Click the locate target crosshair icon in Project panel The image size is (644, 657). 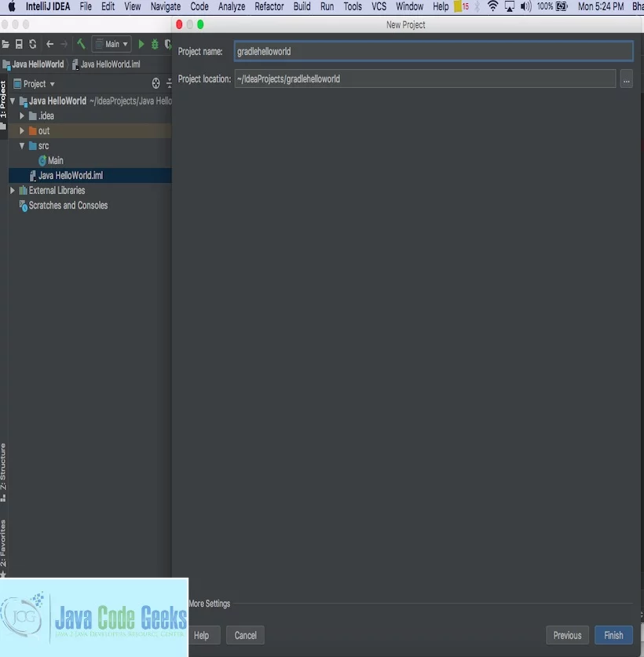[156, 83]
